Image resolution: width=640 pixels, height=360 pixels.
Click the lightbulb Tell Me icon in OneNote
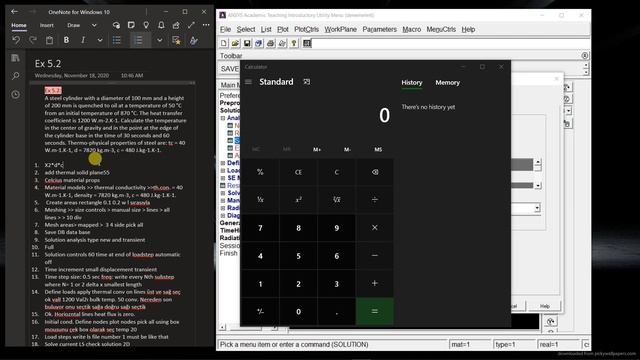[x=146, y=25]
